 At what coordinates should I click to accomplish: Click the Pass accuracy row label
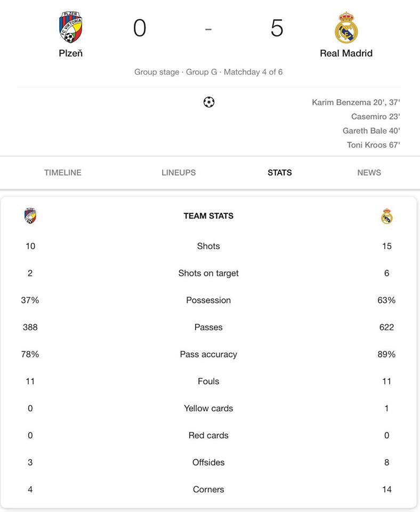tap(208, 354)
